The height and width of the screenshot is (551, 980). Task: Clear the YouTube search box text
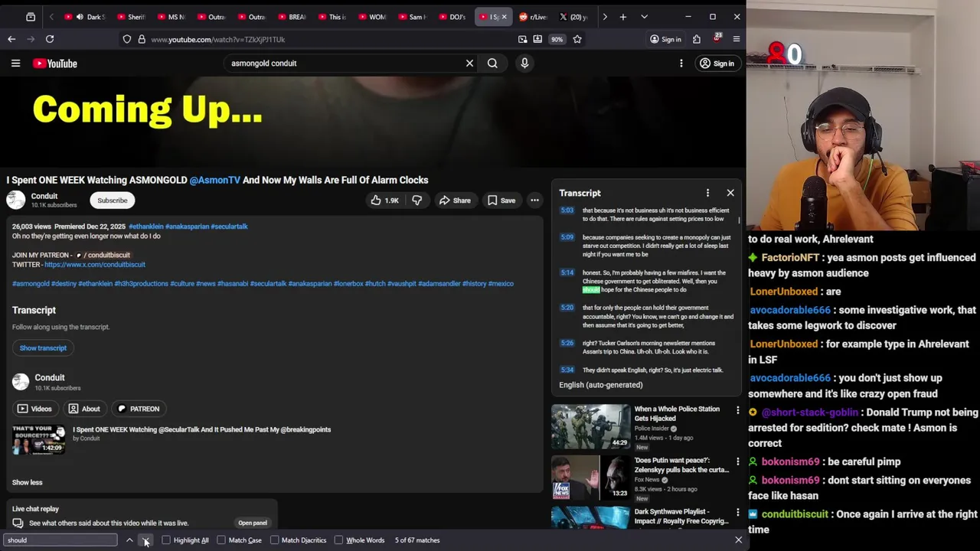tap(469, 64)
